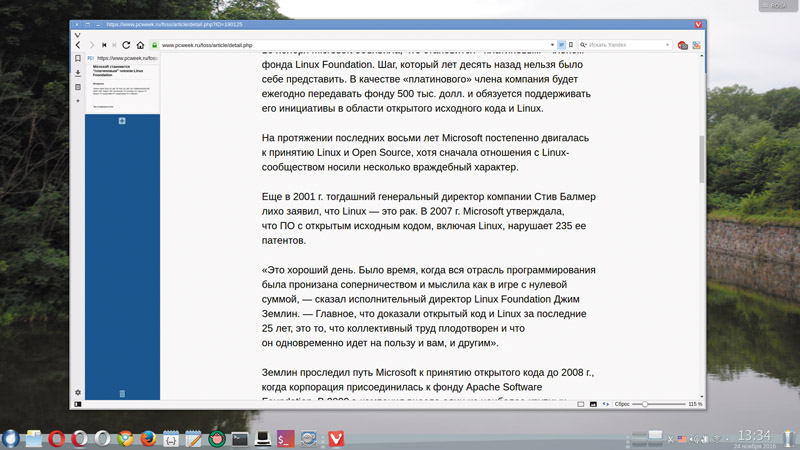
Task: Open Vivaldi settings gear in sidebar
Action: tap(78, 392)
